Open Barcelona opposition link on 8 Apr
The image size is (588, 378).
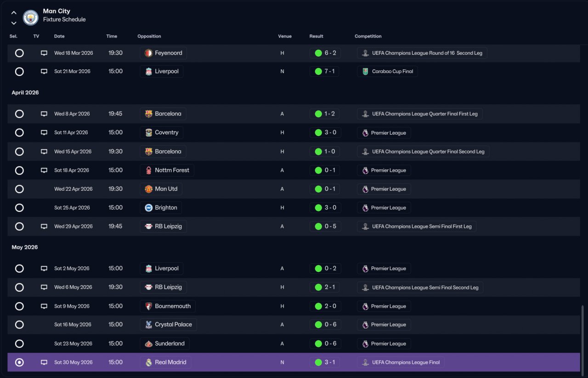pyautogui.click(x=163, y=114)
